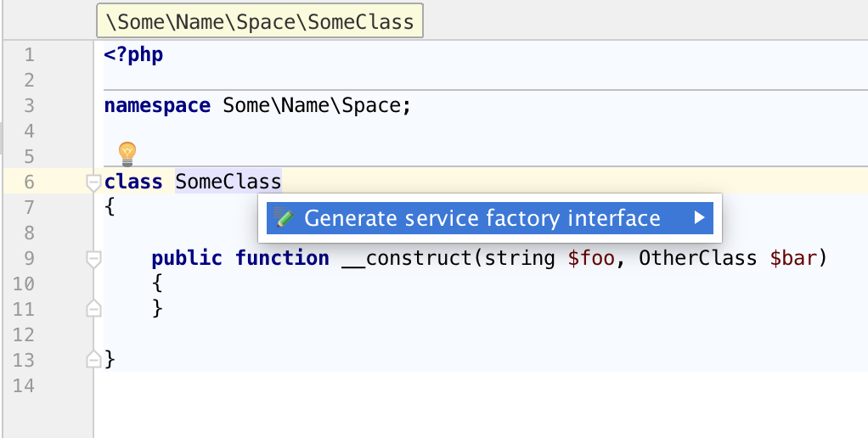Click the yellow lightbulb intention icon

(127, 154)
